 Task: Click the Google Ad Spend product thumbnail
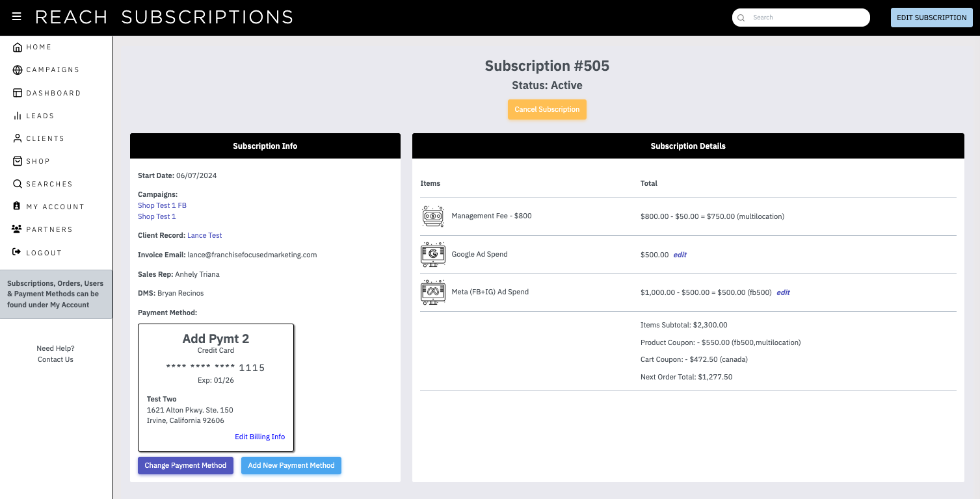433,254
